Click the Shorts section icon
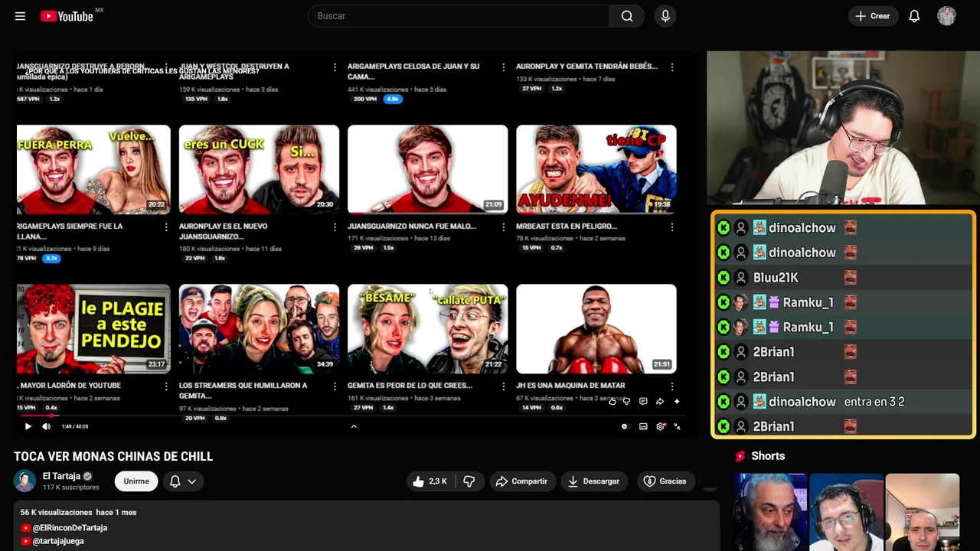This screenshot has width=980, height=551. coord(740,456)
